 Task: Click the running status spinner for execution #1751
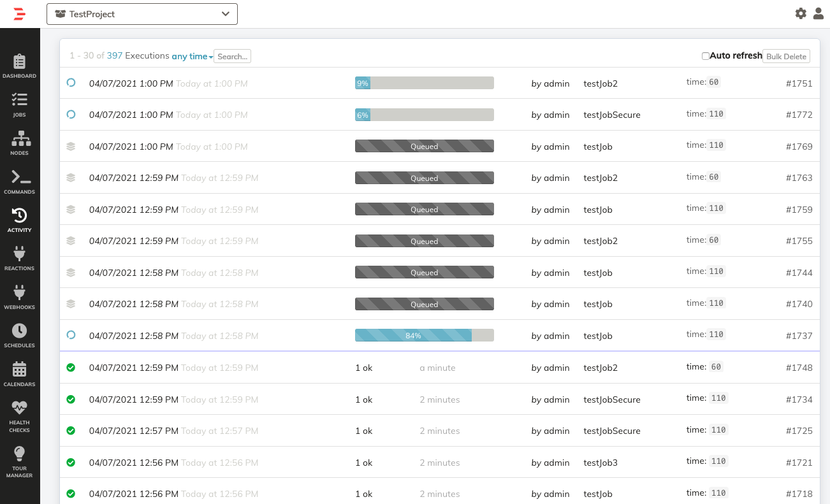(x=71, y=83)
